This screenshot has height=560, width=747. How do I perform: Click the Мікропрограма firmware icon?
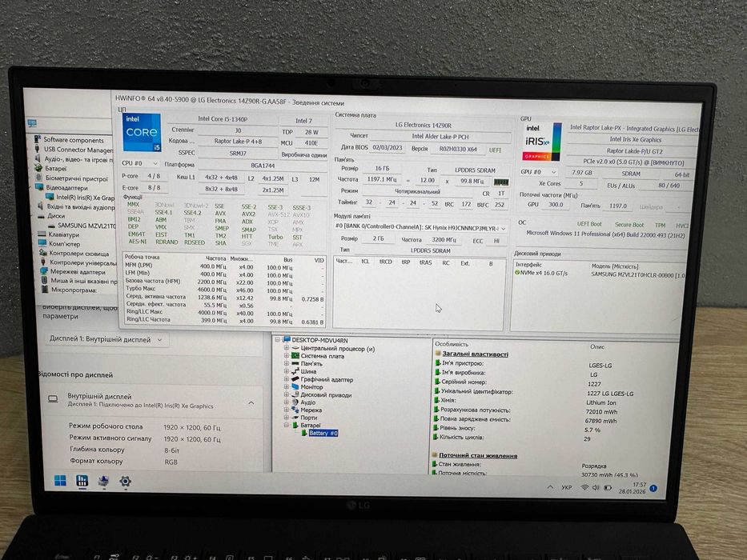[x=44, y=290]
